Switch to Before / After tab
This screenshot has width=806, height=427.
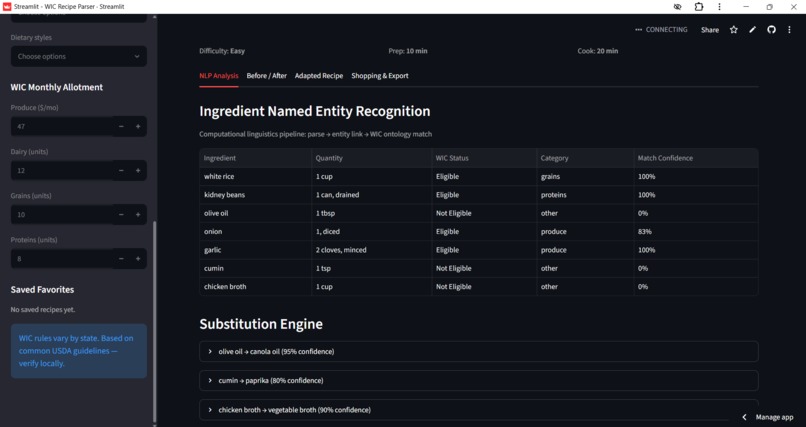[267, 76]
